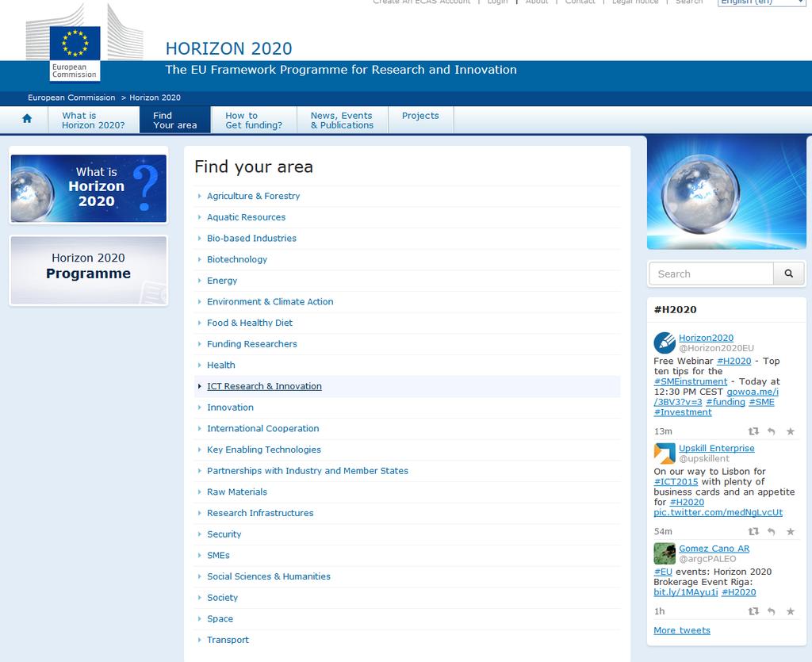
Task: Open News, Events & Publications tab
Action: [x=342, y=120]
